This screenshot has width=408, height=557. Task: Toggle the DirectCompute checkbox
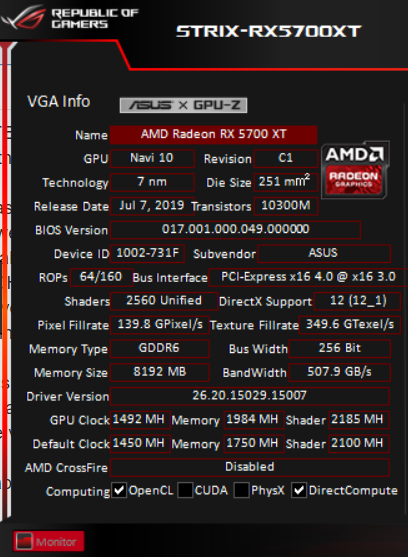[299, 491]
